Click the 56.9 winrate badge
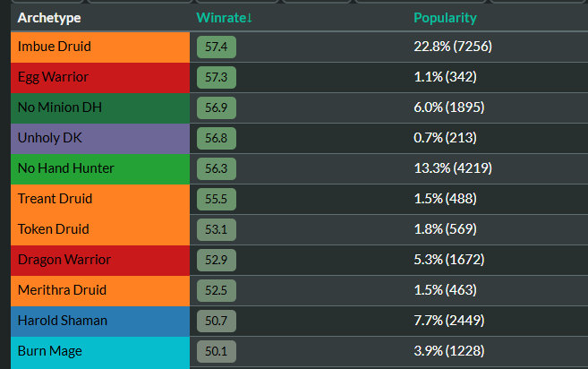 217,107
